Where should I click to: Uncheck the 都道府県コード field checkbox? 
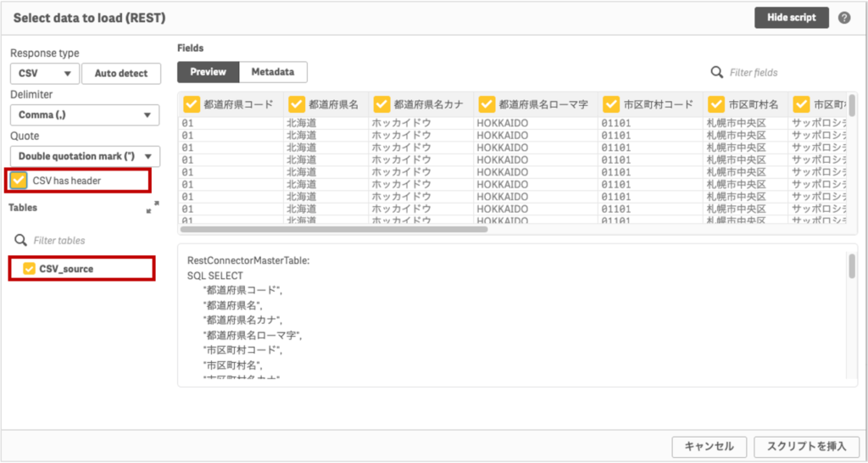[x=192, y=104]
